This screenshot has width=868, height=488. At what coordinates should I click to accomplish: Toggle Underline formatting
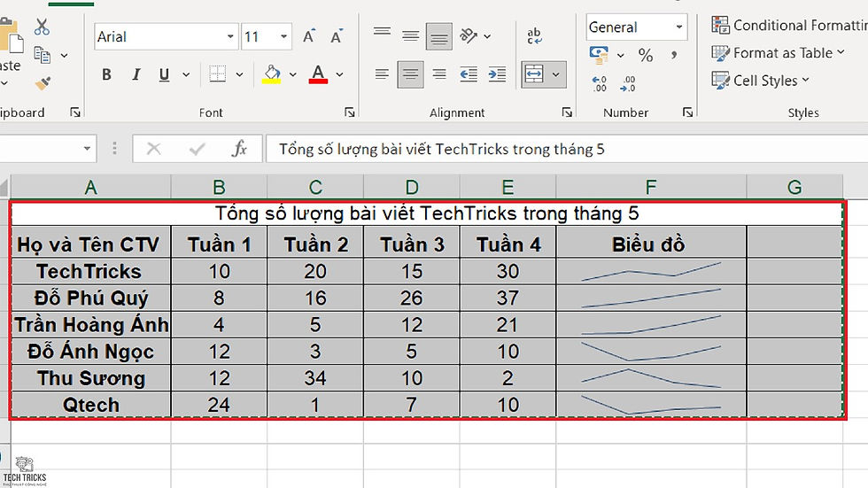pos(164,74)
